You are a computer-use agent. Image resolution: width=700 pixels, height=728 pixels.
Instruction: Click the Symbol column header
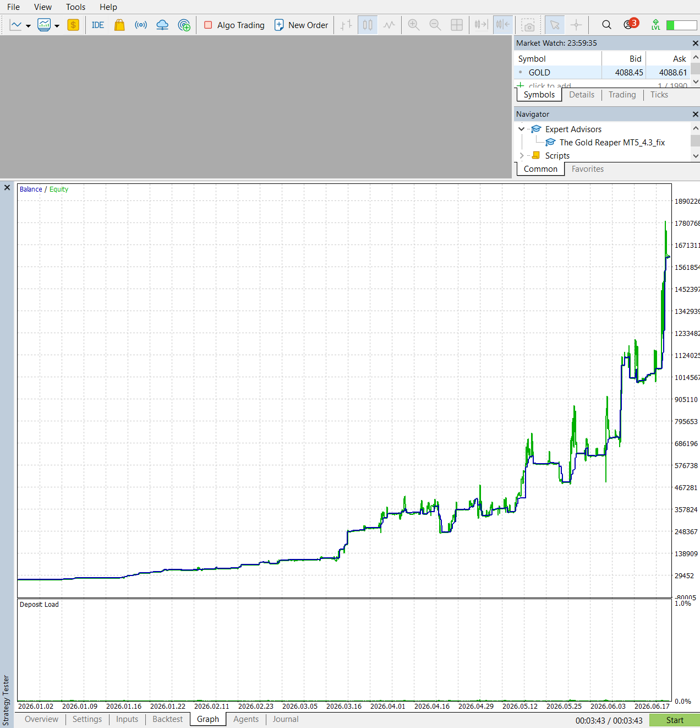click(x=558, y=59)
